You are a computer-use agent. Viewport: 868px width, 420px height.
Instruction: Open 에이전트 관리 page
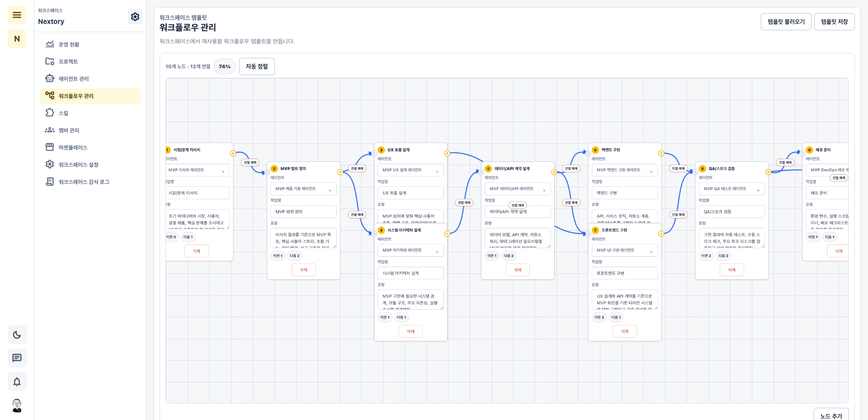[90, 79]
